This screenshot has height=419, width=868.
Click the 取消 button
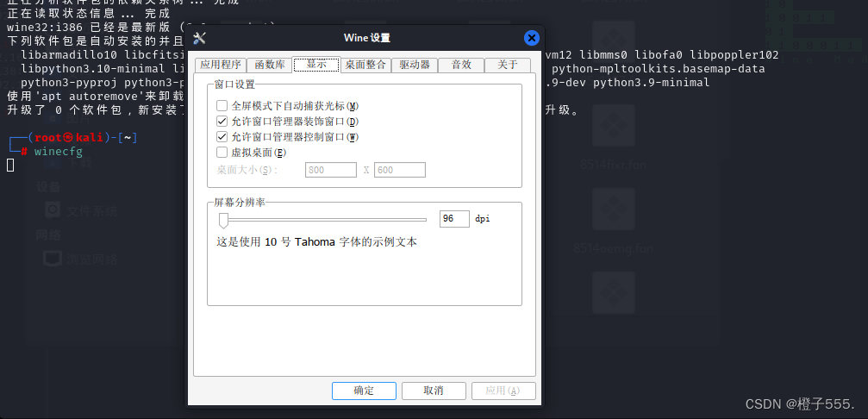point(434,391)
